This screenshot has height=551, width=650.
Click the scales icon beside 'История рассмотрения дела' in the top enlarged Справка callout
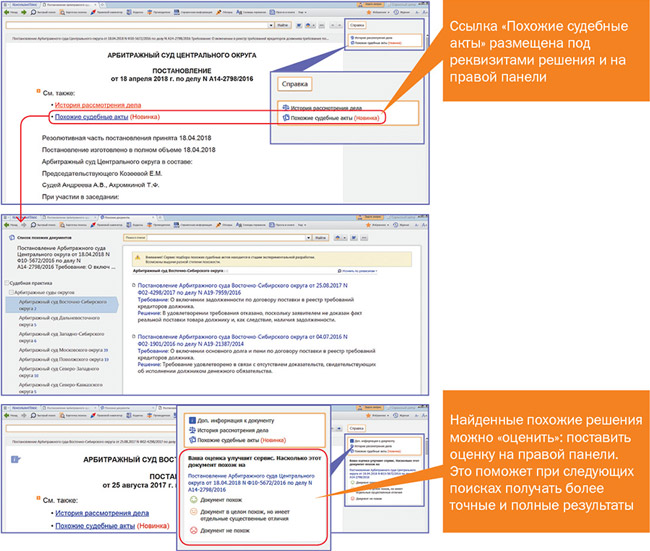[286, 107]
